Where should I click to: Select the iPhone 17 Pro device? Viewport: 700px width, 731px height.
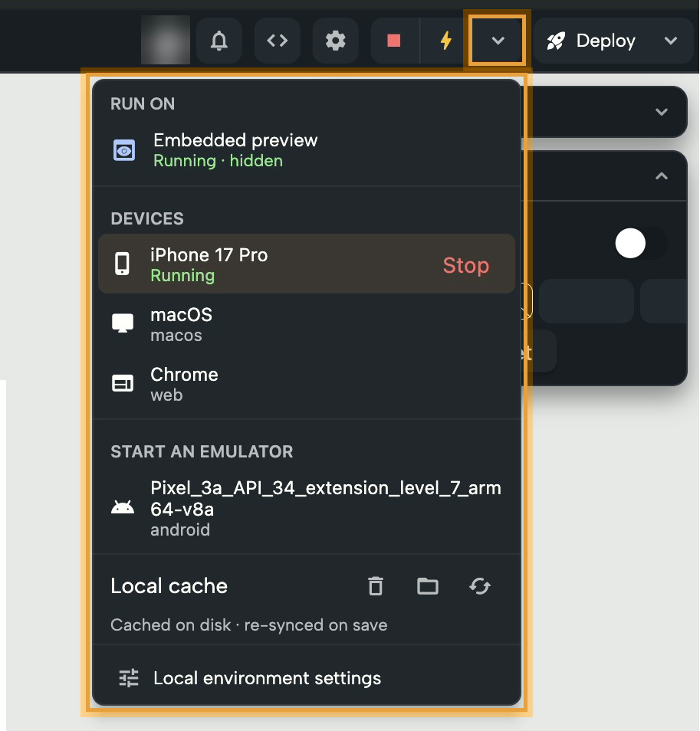point(307,264)
